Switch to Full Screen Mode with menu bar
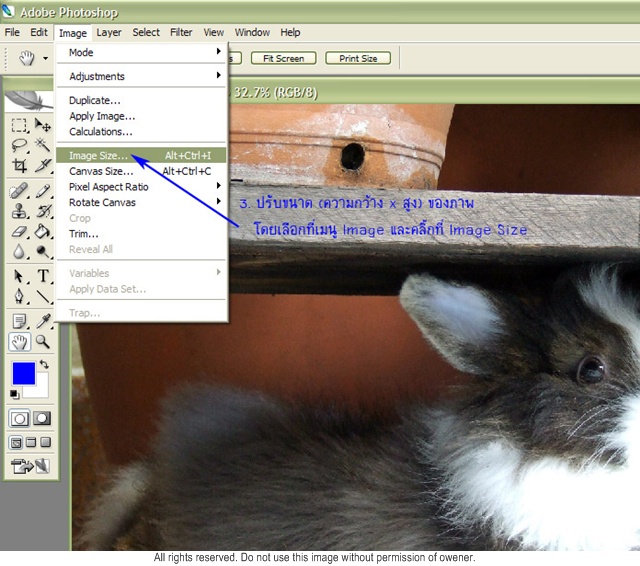 [31, 442]
